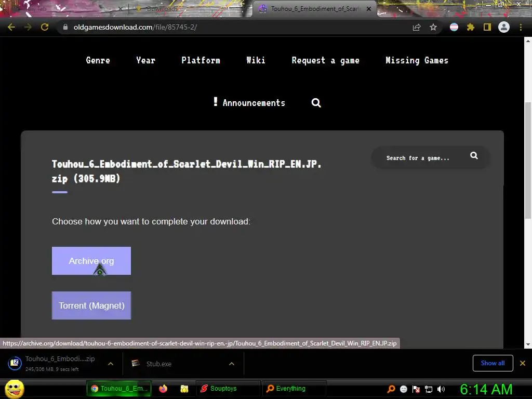532x399 pixels.
Task: Open the striped extension icon in toolbar
Action: [x=454, y=27]
